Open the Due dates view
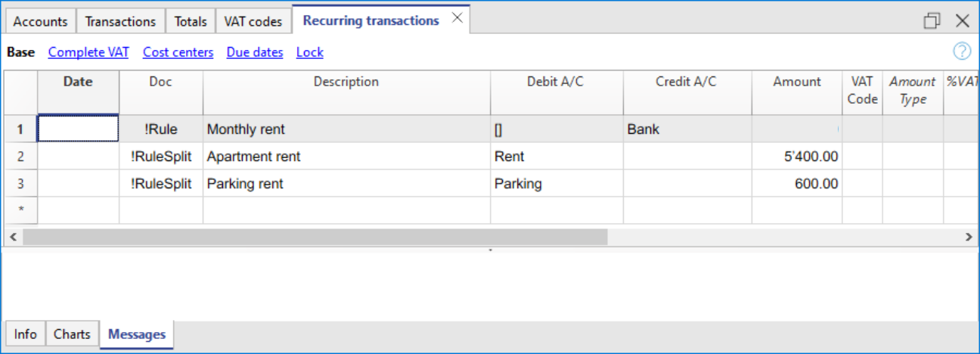Screen dimensions: 980x354 click(255, 52)
